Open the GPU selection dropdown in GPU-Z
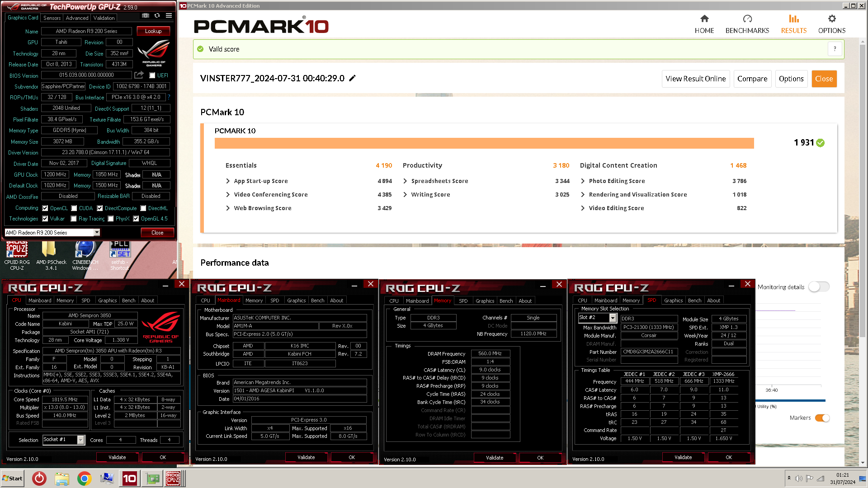This screenshot has width=868, height=488. tap(97, 232)
